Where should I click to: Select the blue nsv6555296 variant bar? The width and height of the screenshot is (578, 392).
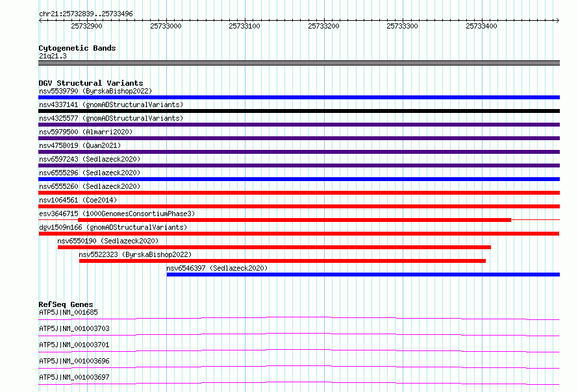pos(299,179)
